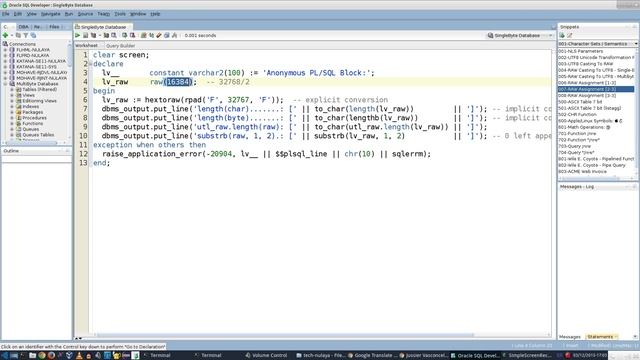This screenshot has width=640, height=360.
Task: Click the run script icon next to play
Action: pos(85,36)
